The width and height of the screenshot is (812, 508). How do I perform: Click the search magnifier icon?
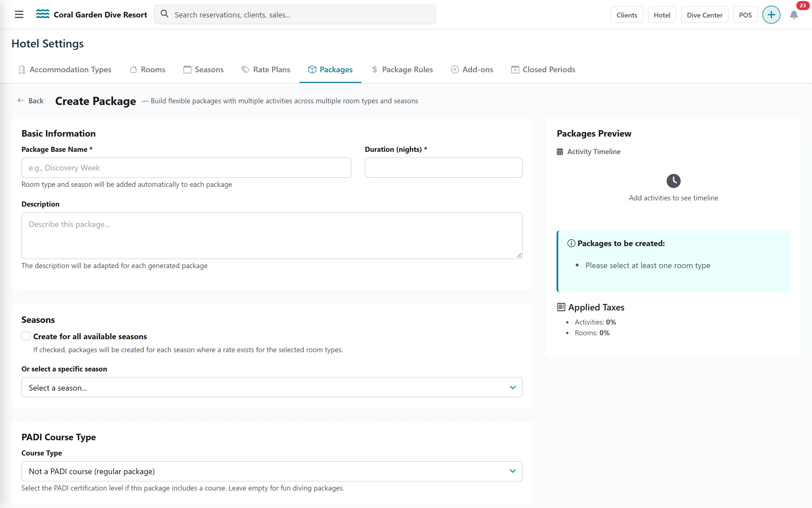point(164,14)
